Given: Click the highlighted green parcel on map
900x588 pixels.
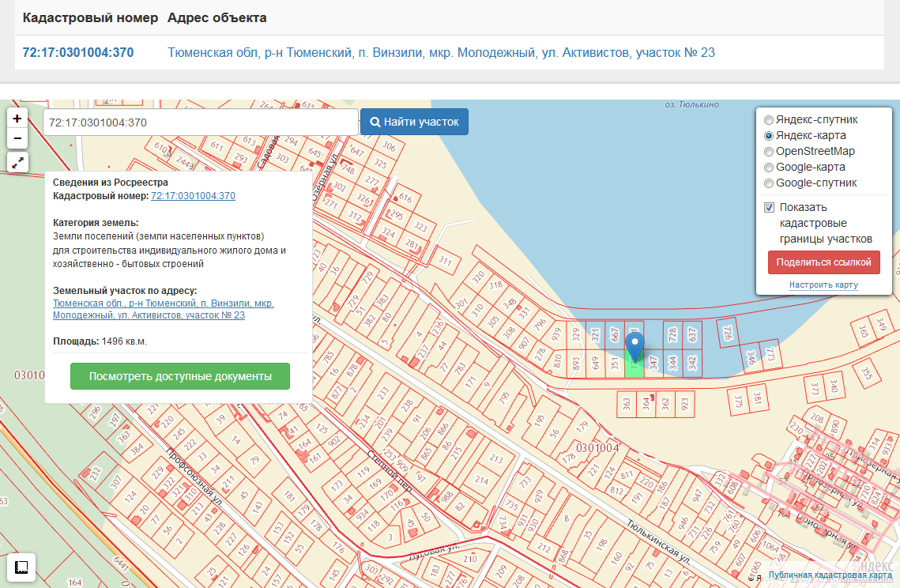Looking at the screenshot, I should tap(635, 370).
